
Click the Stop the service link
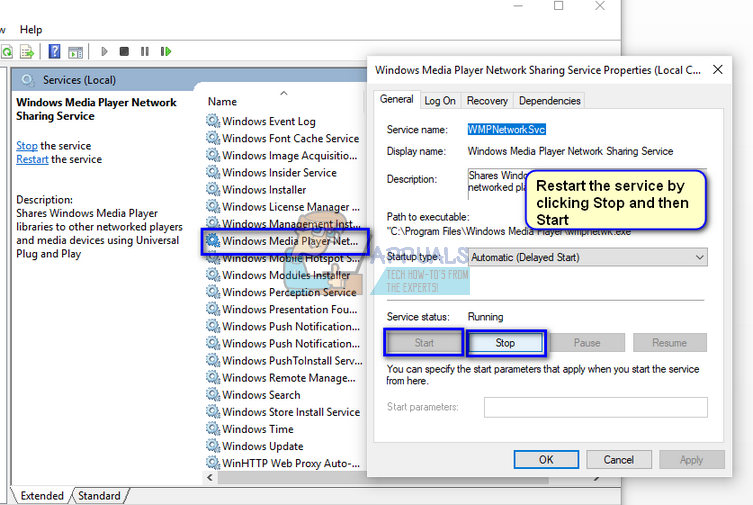[27, 145]
